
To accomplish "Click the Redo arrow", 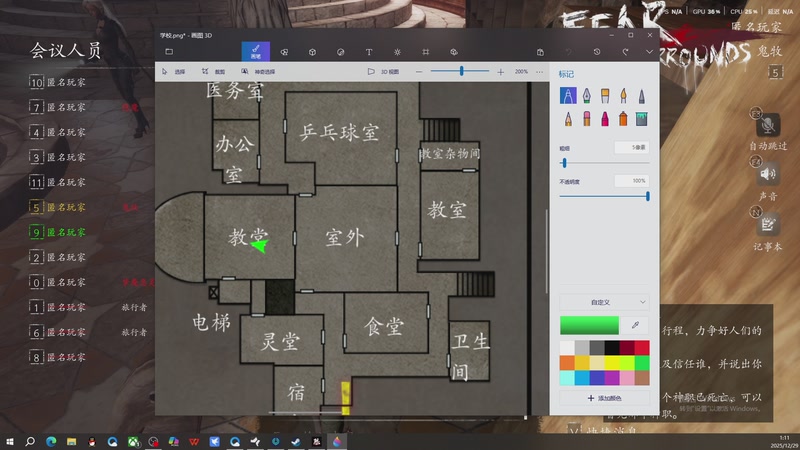I will 625,52.
